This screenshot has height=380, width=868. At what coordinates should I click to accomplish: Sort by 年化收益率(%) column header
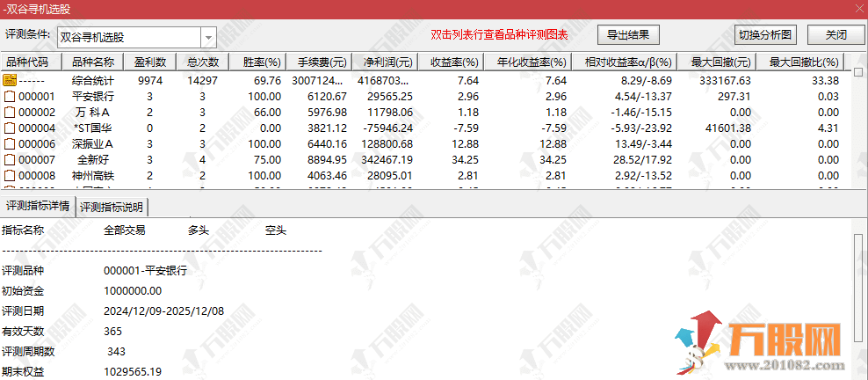(528, 62)
